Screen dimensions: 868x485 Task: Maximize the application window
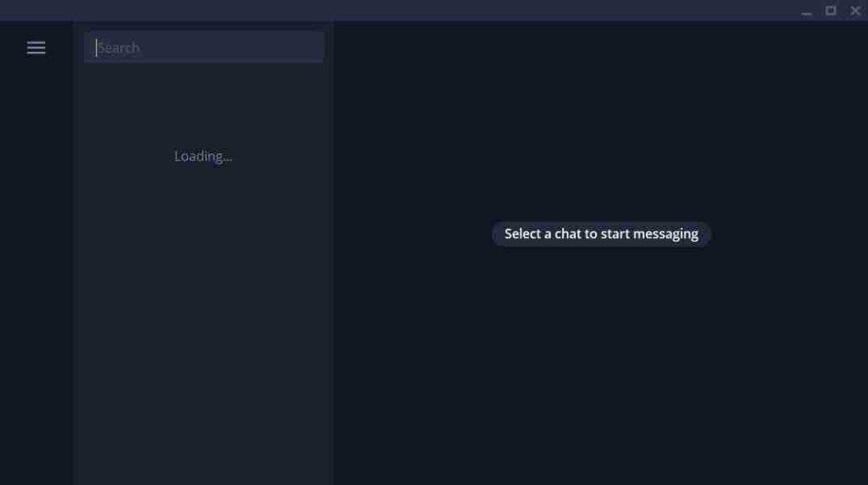click(831, 11)
